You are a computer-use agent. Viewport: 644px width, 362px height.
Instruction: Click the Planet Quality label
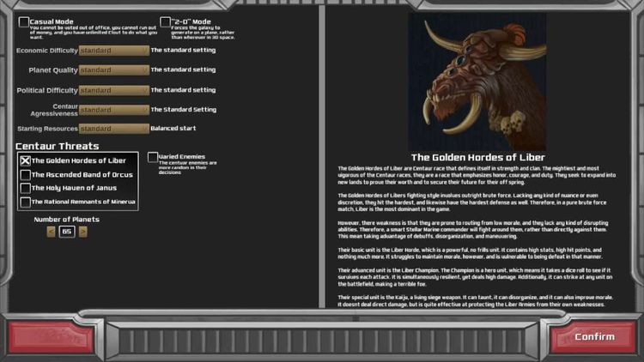click(x=53, y=70)
